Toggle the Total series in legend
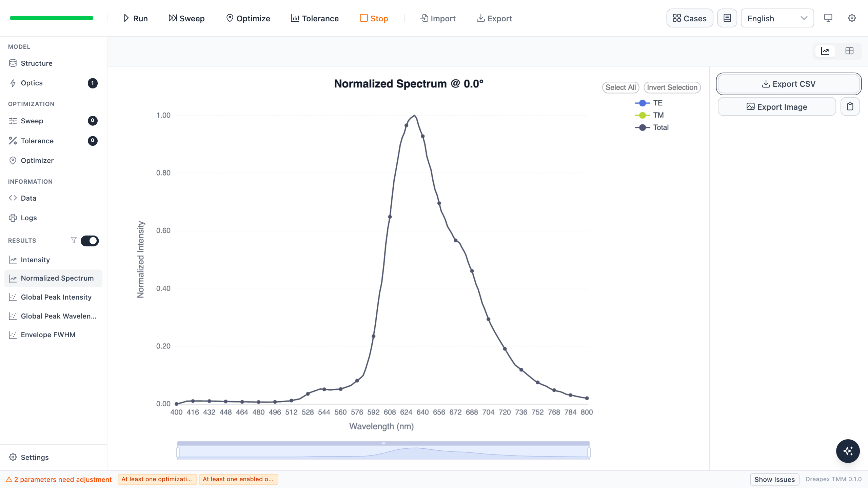 click(651, 127)
